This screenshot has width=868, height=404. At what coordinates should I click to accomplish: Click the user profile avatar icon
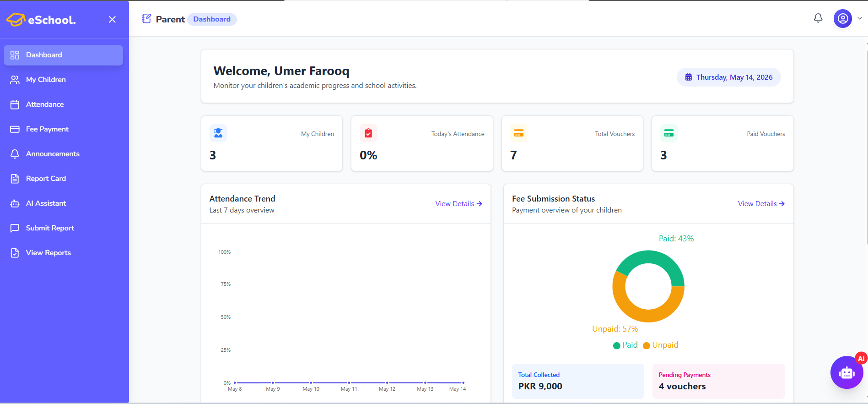pos(843,19)
